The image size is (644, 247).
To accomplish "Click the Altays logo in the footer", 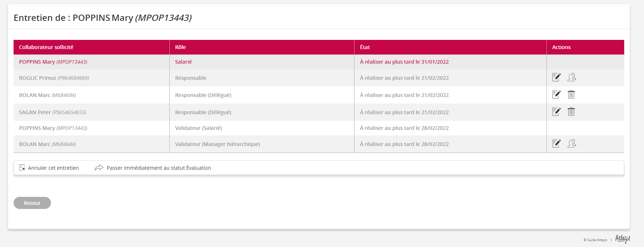I will pyautogui.click(x=622, y=239).
